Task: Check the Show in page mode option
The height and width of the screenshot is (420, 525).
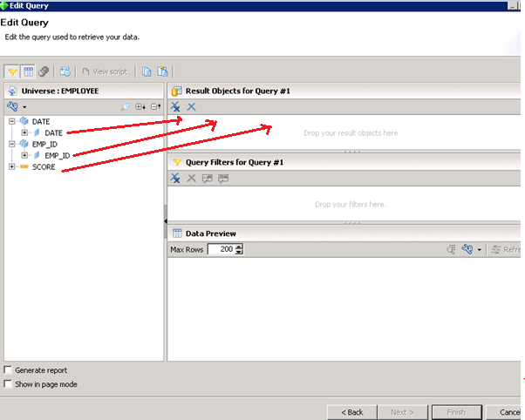Action: tap(9, 383)
